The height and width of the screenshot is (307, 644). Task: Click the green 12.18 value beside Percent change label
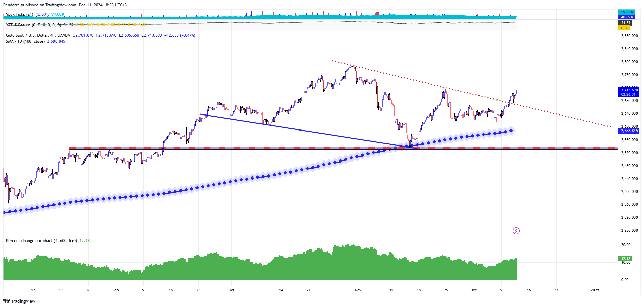(84, 241)
